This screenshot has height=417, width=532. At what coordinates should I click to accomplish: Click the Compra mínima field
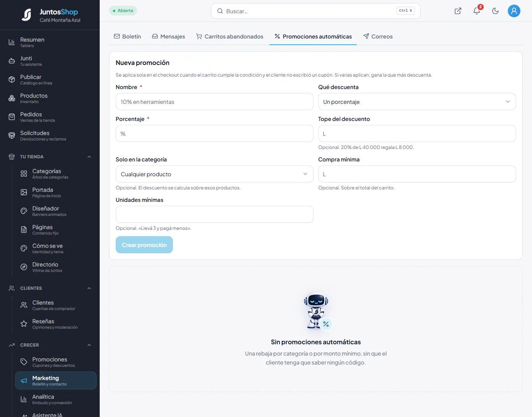(x=417, y=174)
